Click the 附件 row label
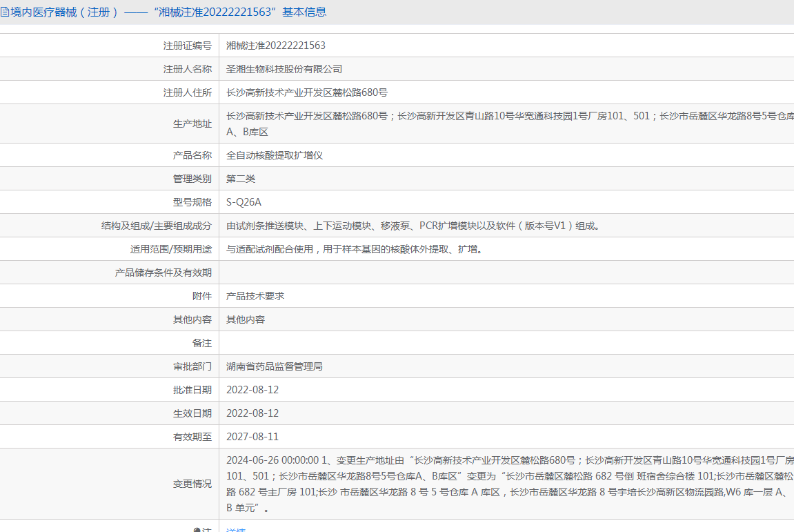Viewport: 794px width, 532px height. (202, 296)
